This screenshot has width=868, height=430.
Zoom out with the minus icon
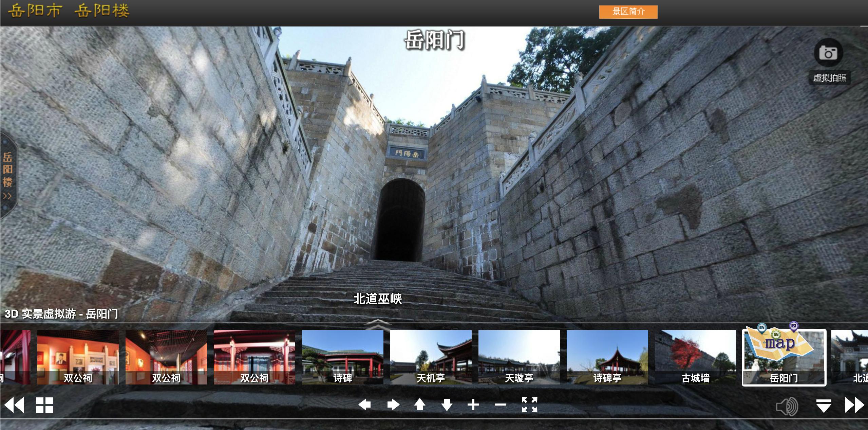[500, 405]
